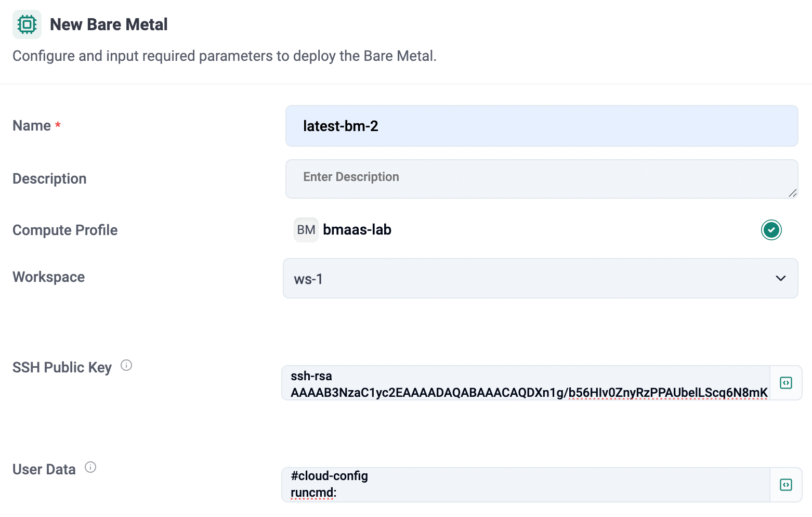Click the New Bare Metal heading

click(109, 24)
